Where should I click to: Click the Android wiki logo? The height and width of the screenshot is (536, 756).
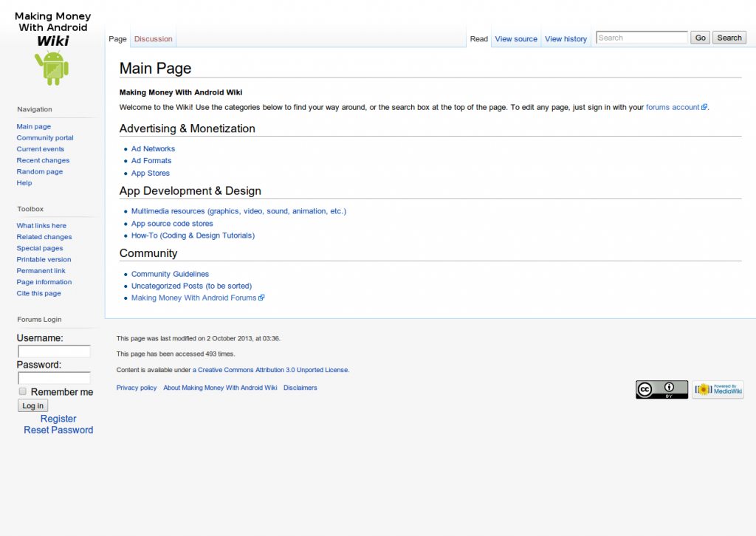click(x=52, y=48)
